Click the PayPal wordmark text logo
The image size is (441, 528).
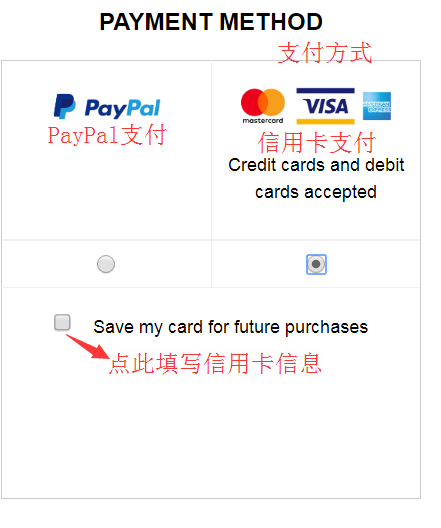(x=123, y=108)
